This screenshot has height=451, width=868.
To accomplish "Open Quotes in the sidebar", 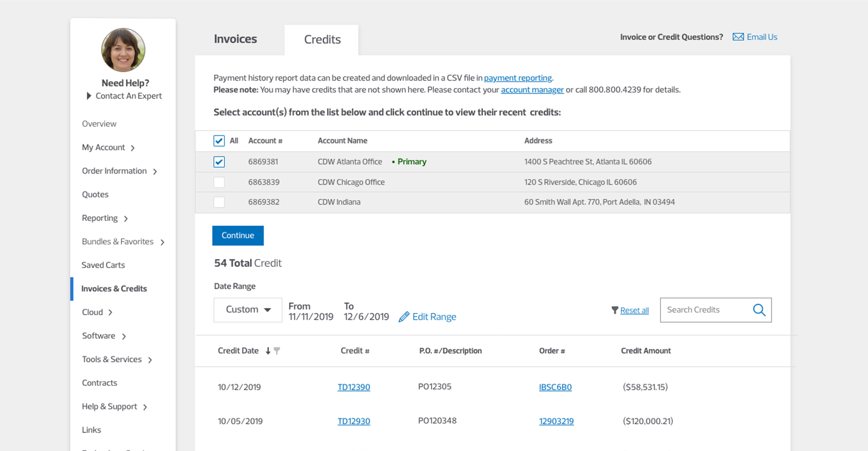I will [x=95, y=194].
